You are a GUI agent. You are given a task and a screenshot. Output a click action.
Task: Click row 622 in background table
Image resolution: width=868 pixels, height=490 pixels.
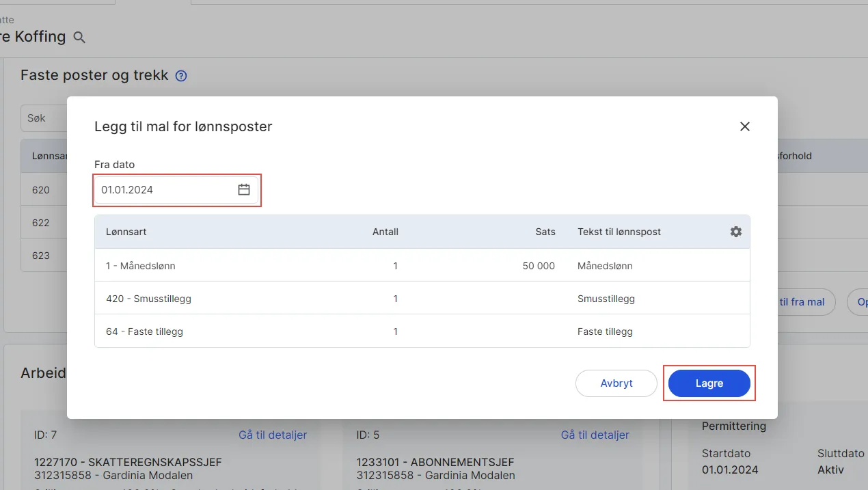[x=44, y=222]
